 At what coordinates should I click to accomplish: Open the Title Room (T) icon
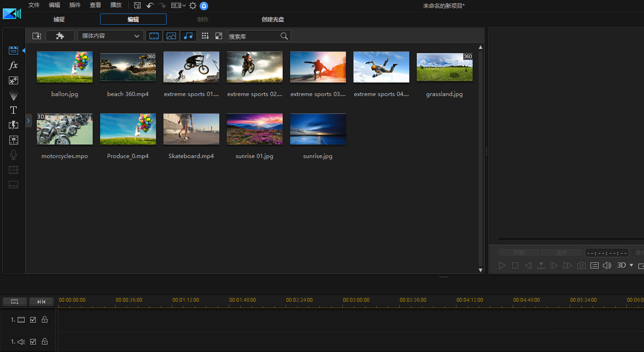pyautogui.click(x=14, y=110)
